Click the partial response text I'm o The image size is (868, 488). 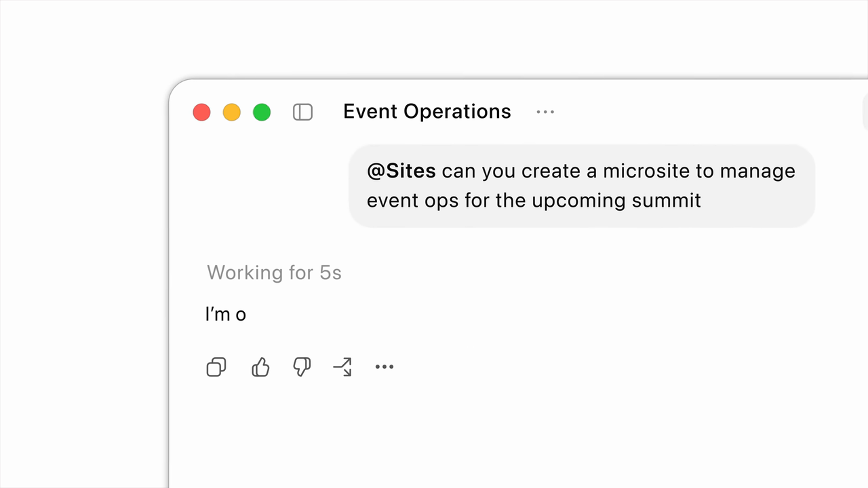pyautogui.click(x=226, y=314)
